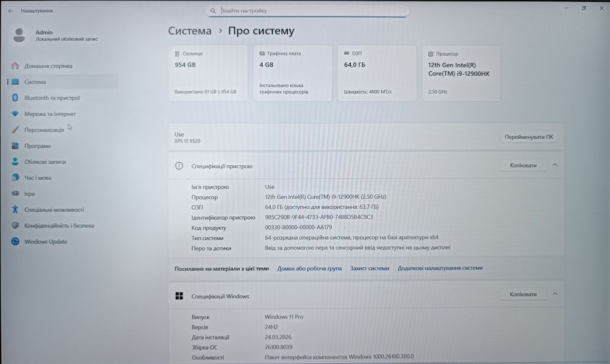Click the accessibility figure icon
The image size is (610, 364).
tap(15, 209)
